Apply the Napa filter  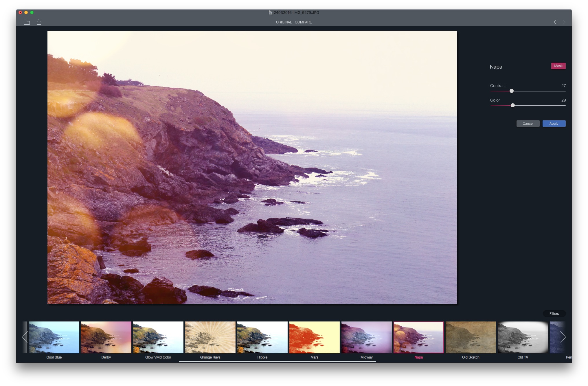click(554, 124)
